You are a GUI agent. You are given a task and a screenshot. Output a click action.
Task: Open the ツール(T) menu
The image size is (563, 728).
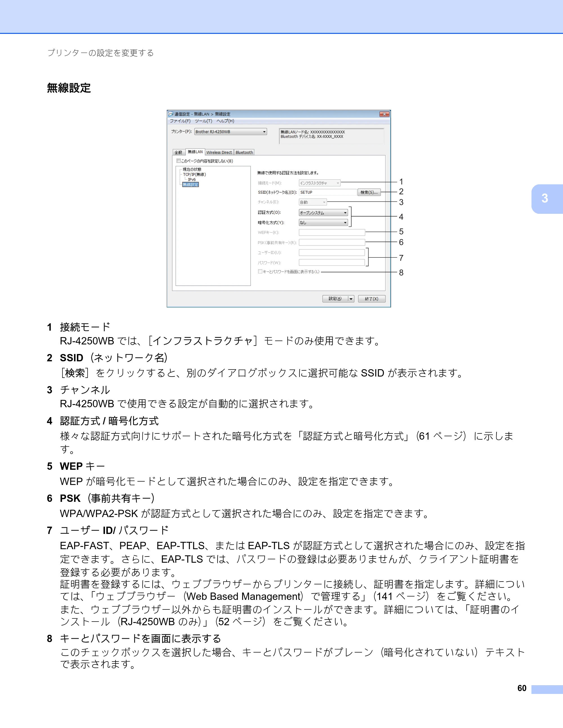[x=204, y=121]
